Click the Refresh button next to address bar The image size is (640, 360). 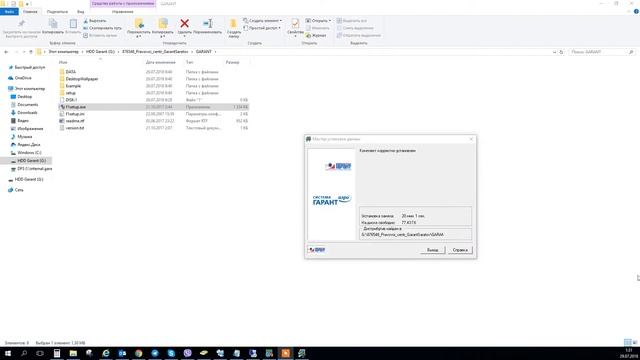click(x=561, y=52)
